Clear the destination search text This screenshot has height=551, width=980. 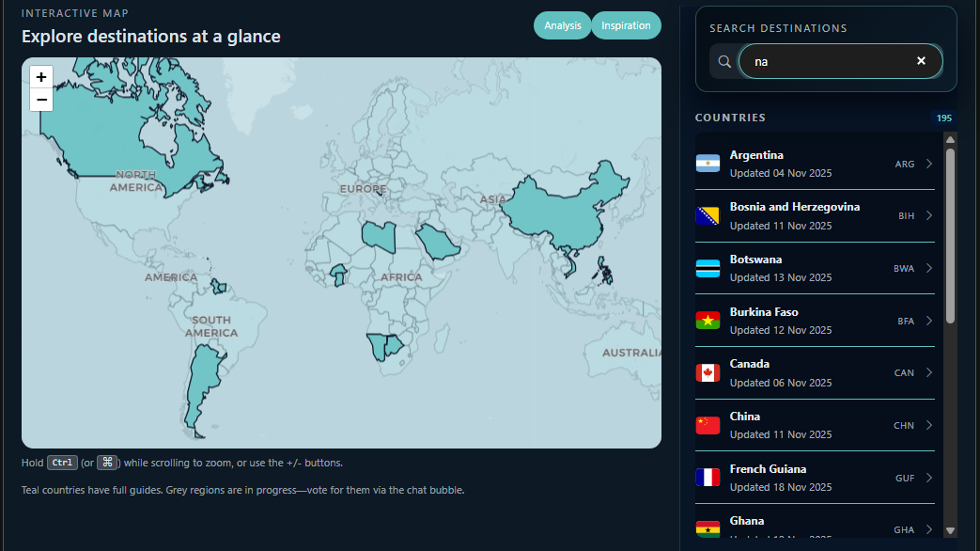point(921,61)
